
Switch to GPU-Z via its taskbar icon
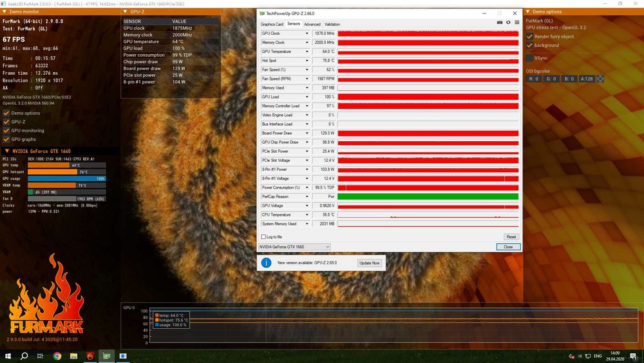(x=106, y=356)
